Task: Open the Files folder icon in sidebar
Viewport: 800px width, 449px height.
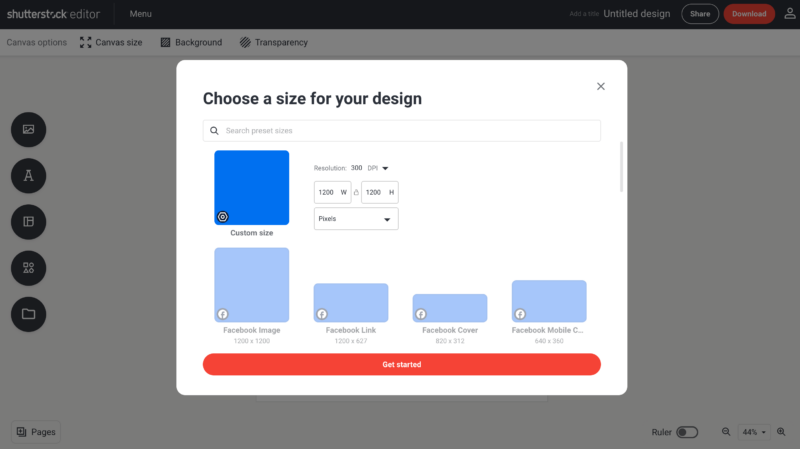Action: click(28, 314)
